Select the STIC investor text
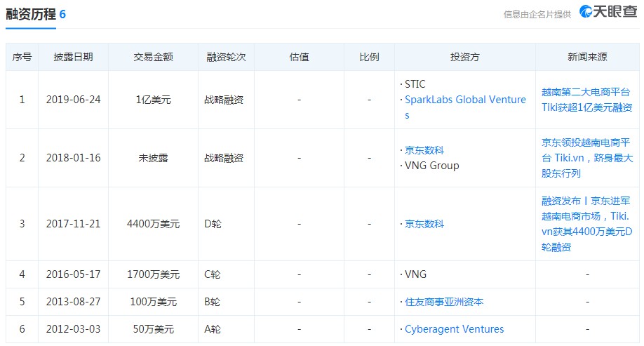Viewport: 644px width, 346px height. [x=415, y=84]
